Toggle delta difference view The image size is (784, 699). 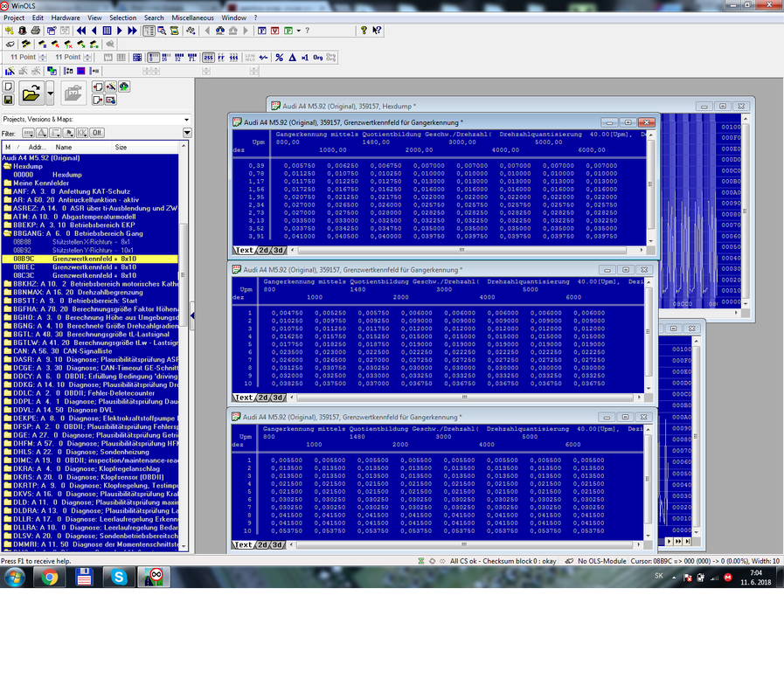(x=293, y=58)
